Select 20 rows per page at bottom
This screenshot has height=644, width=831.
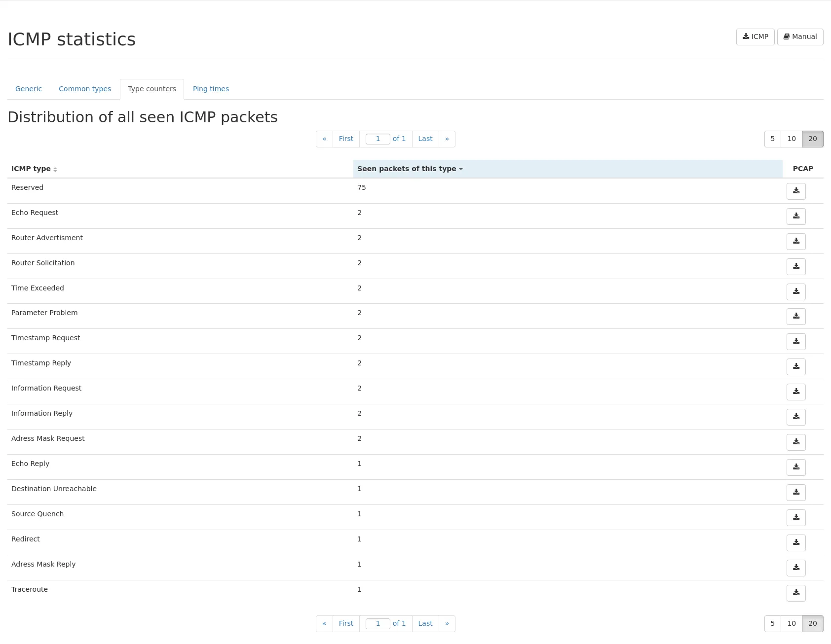tap(812, 624)
